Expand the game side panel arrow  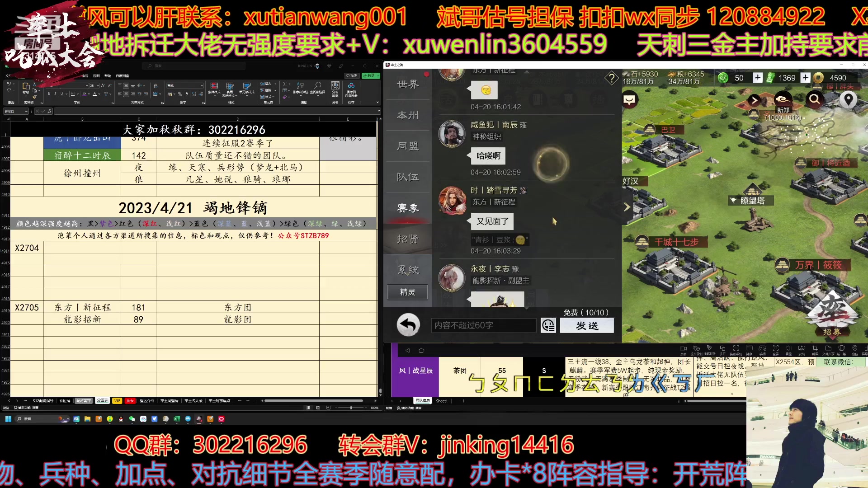627,207
